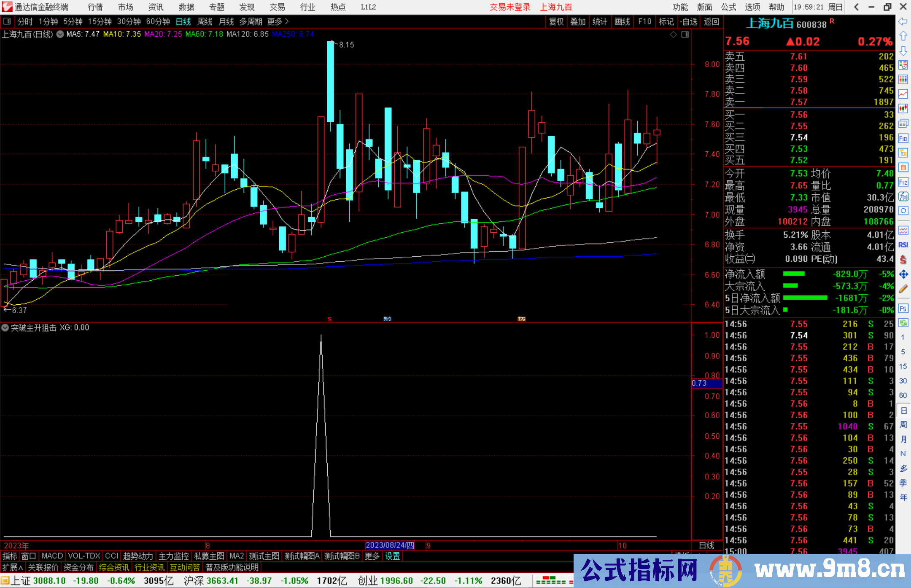911x588 pixels.
Task: Toggle left panel with top-left layout icon
Action: pyautogui.click(x=7, y=21)
